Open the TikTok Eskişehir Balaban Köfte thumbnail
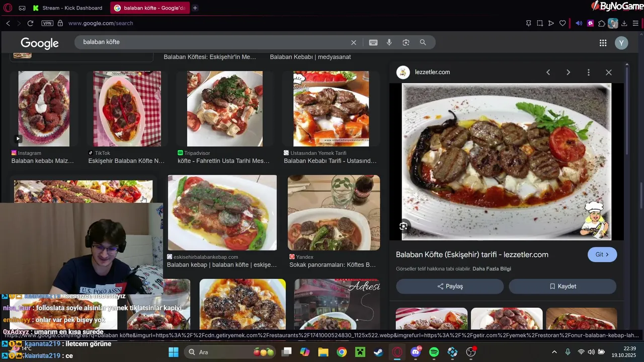 click(x=127, y=109)
